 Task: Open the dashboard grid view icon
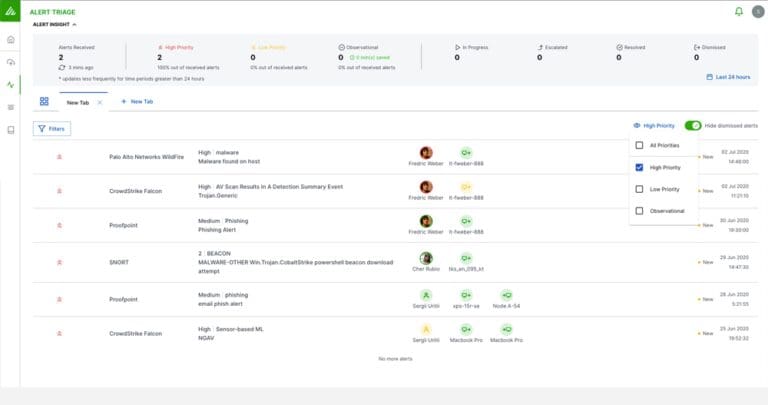coord(44,101)
